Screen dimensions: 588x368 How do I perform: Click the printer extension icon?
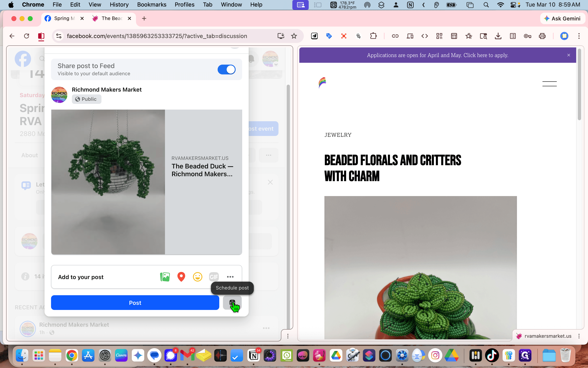[x=542, y=36]
